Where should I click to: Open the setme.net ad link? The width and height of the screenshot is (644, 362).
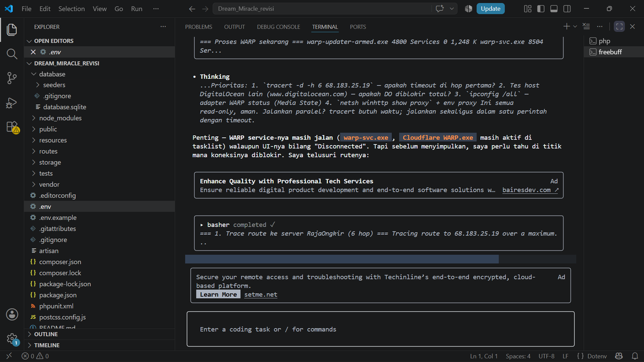(x=261, y=294)
